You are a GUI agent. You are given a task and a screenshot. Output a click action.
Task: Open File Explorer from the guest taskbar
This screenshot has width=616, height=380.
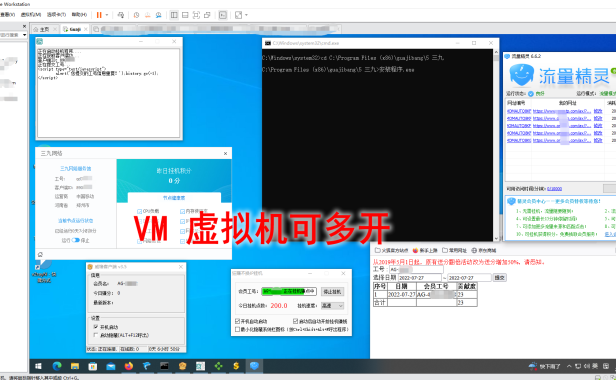coord(75,366)
